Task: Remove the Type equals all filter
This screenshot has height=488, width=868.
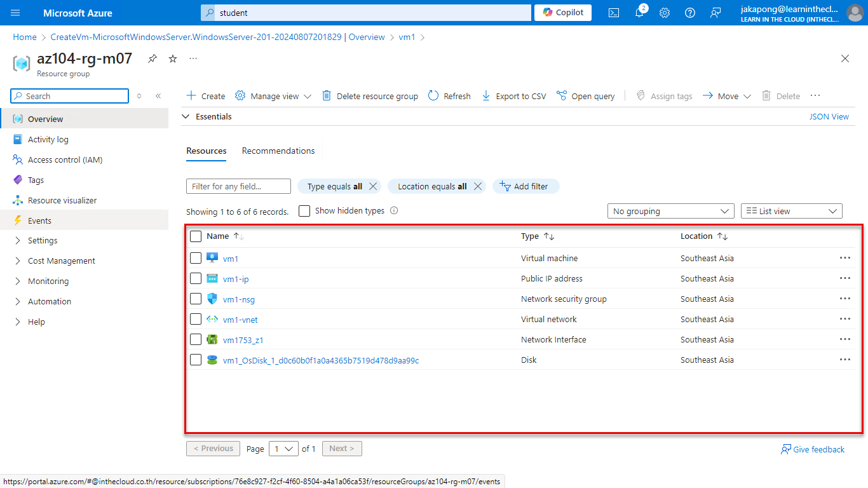Action: pos(373,186)
